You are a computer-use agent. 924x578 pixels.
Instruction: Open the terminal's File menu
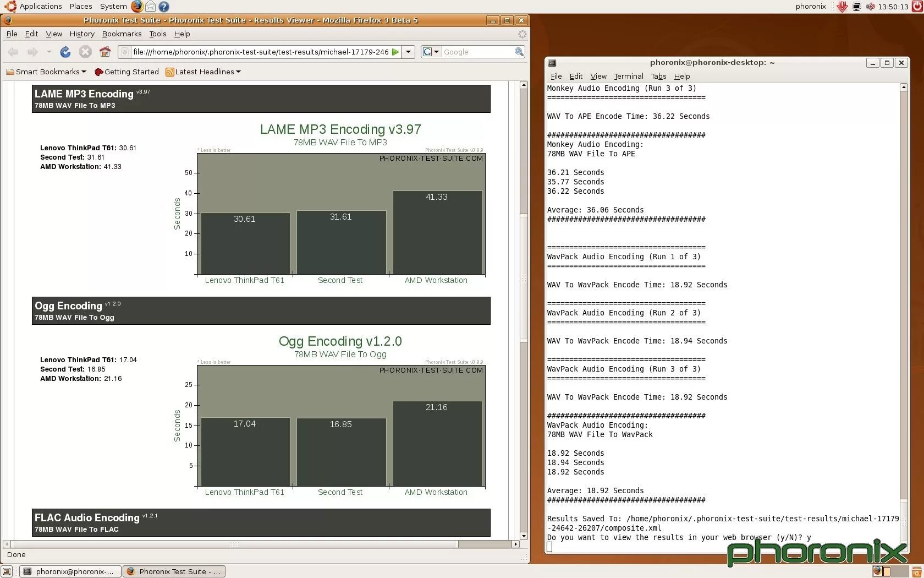pos(556,77)
